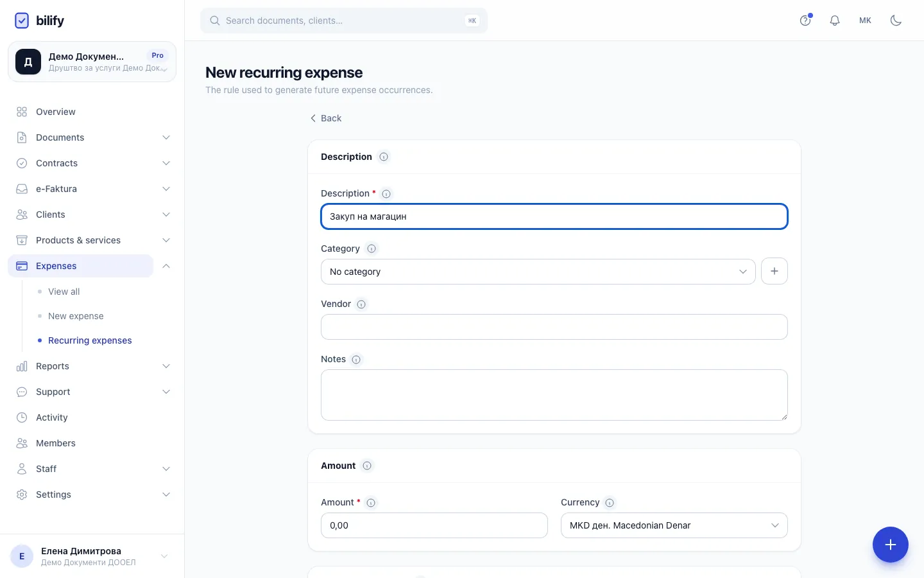Focus the Amount field showing 0,00
The height and width of the screenshot is (578, 924).
434,525
